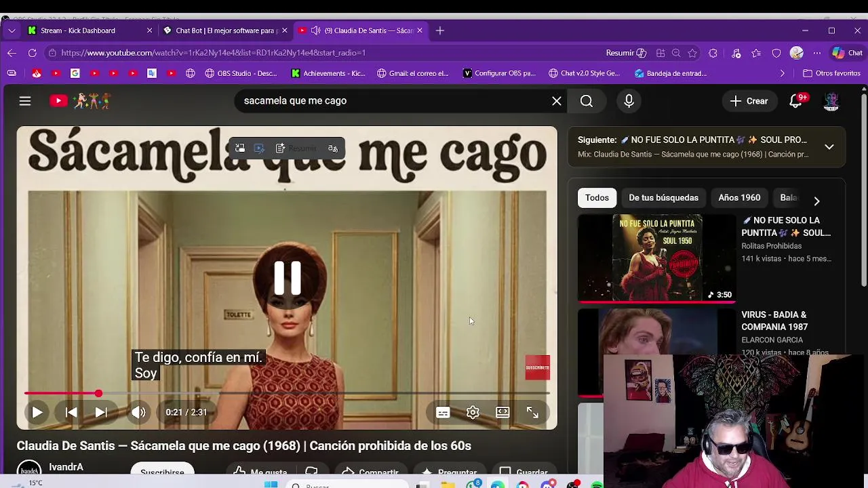868x488 pixels.
Task: Skip to next video in player
Action: click(x=100, y=412)
